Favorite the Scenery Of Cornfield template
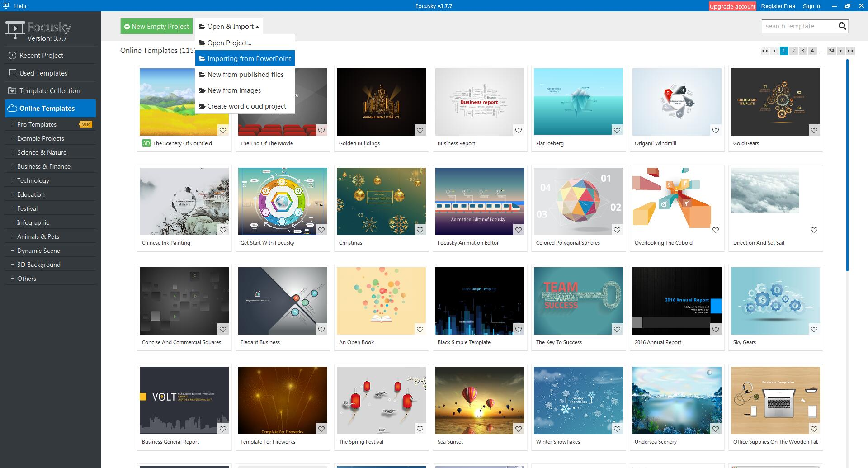Viewport: 868px width, 468px height. pos(223,130)
